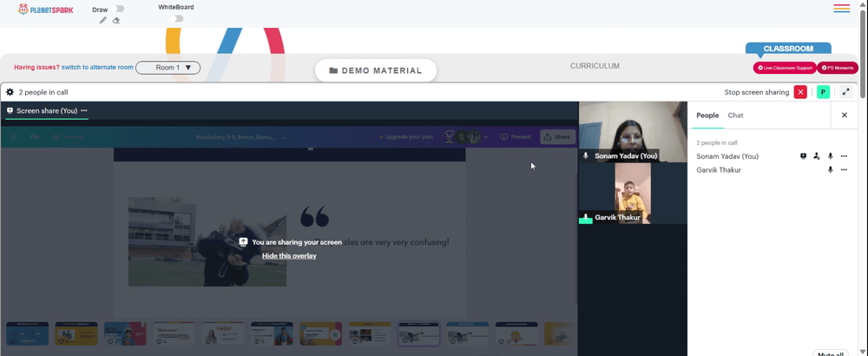Viewport: 868px width, 356px height.
Task: Click the Present button in Canva
Action: click(516, 136)
